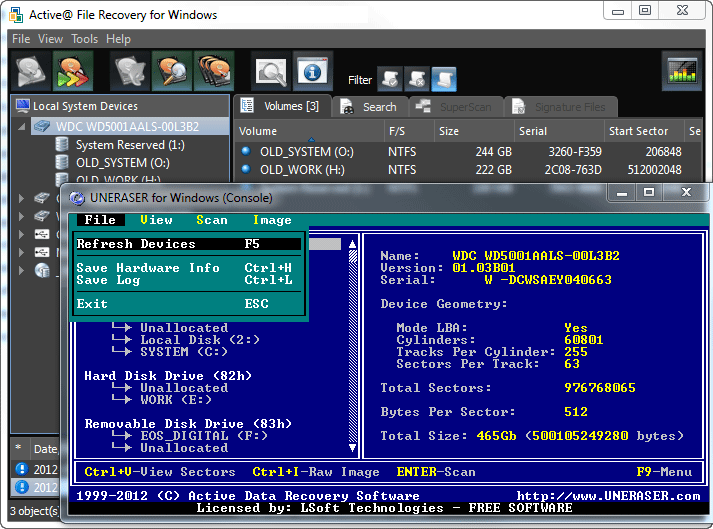Expand the optical disc tree node
Screen dimensions: 713x529
pos(21,270)
